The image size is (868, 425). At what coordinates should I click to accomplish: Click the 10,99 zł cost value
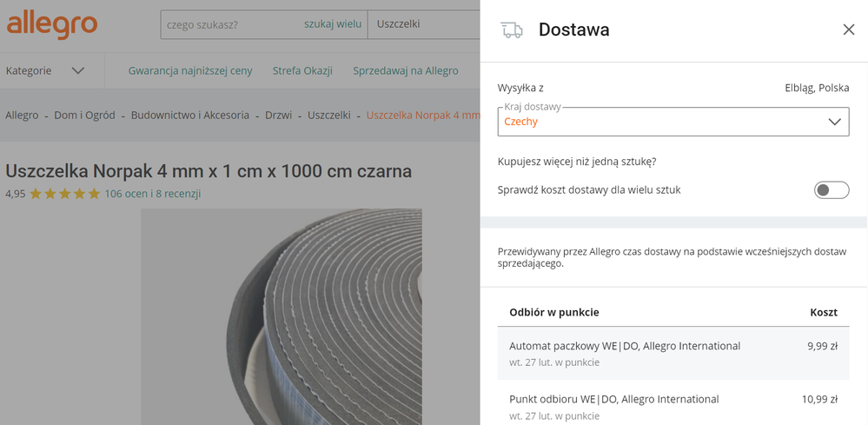820,399
